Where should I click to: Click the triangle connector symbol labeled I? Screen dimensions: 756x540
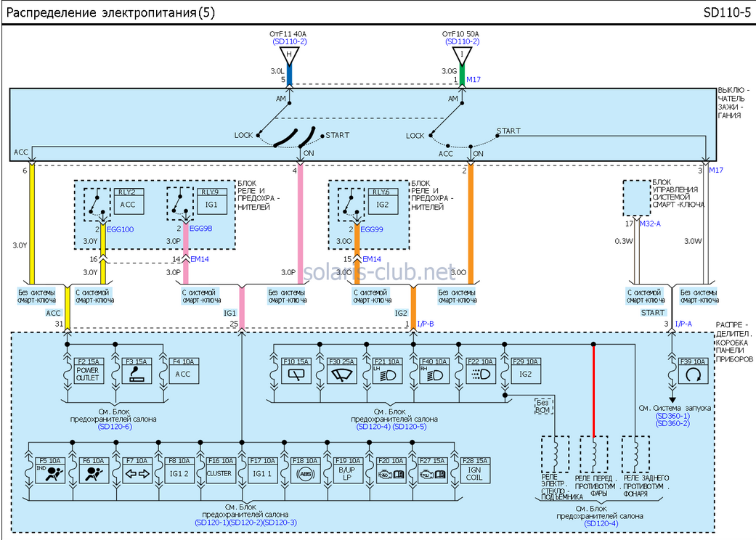pos(461,56)
